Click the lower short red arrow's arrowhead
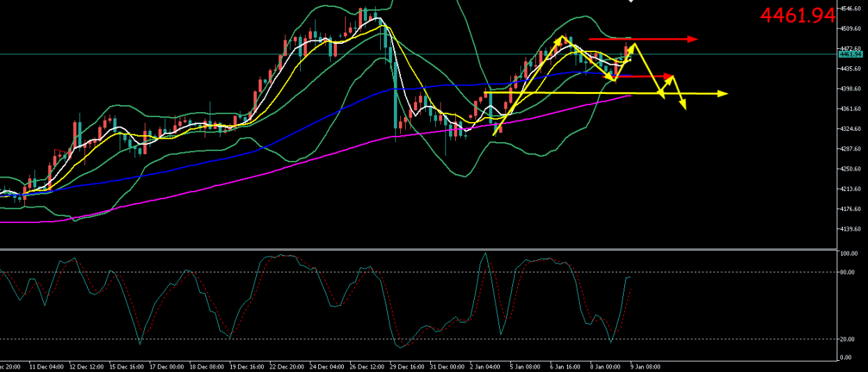 pyautogui.click(x=670, y=75)
